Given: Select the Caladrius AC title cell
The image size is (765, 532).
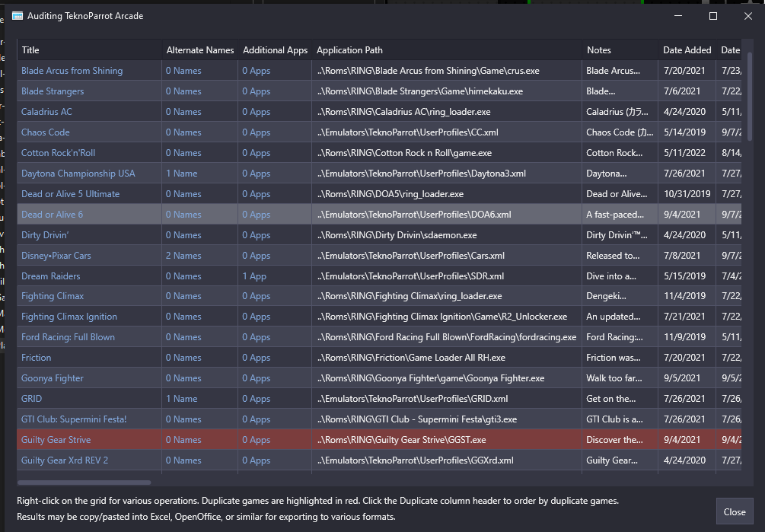Looking at the screenshot, I should (x=89, y=112).
